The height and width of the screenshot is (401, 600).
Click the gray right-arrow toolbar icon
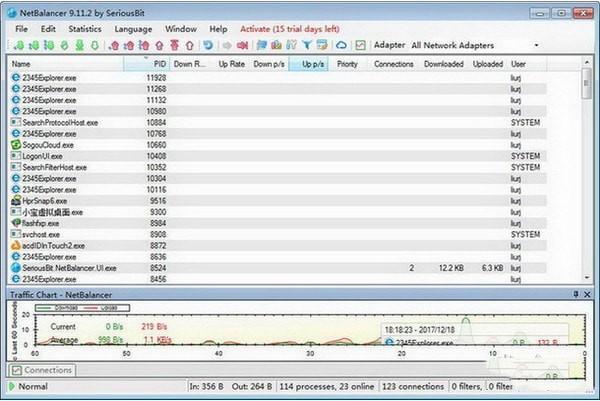click(227, 46)
